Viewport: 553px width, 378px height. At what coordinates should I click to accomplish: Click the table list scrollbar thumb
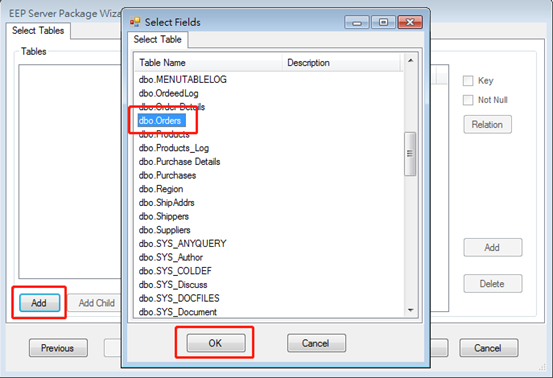click(x=410, y=154)
